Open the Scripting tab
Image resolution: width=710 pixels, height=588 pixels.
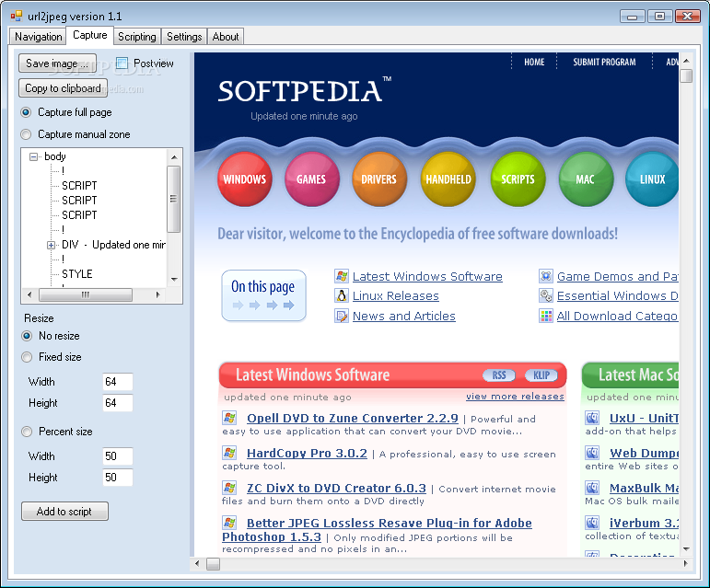(x=136, y=37)
